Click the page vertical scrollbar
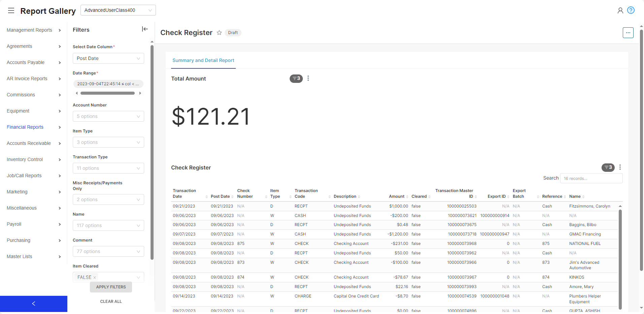This screenshot has height=314, width=644. [641, 150]
